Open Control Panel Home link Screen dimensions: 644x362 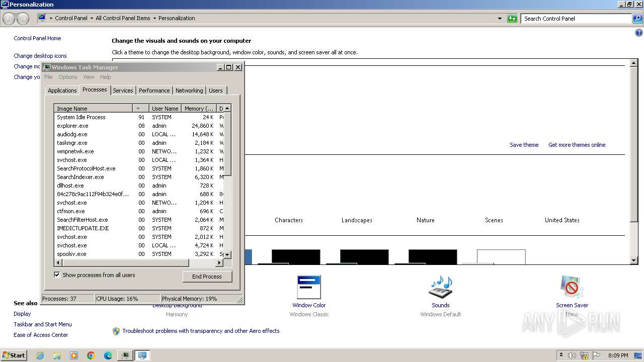pyautogui.click(x=37, y=38)
